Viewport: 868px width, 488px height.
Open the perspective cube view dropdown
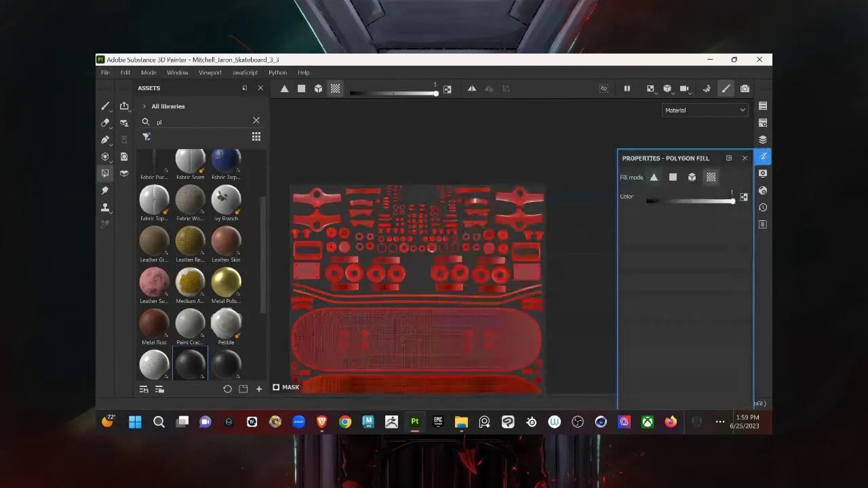point(667,89)
